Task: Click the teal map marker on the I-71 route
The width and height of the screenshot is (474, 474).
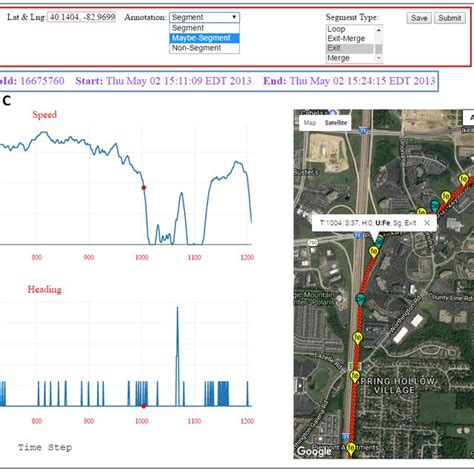Action: pyautogui.click(x=360, y=299)
